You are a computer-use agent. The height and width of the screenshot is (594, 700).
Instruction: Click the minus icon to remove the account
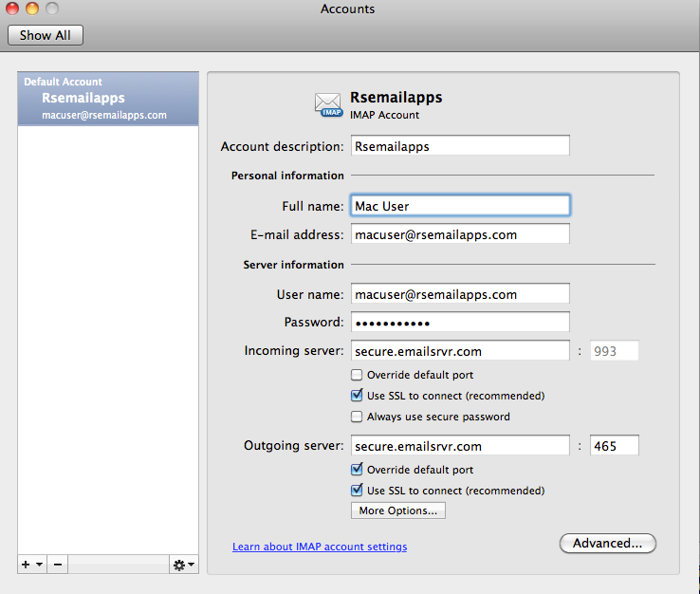(x=58, y=565)
